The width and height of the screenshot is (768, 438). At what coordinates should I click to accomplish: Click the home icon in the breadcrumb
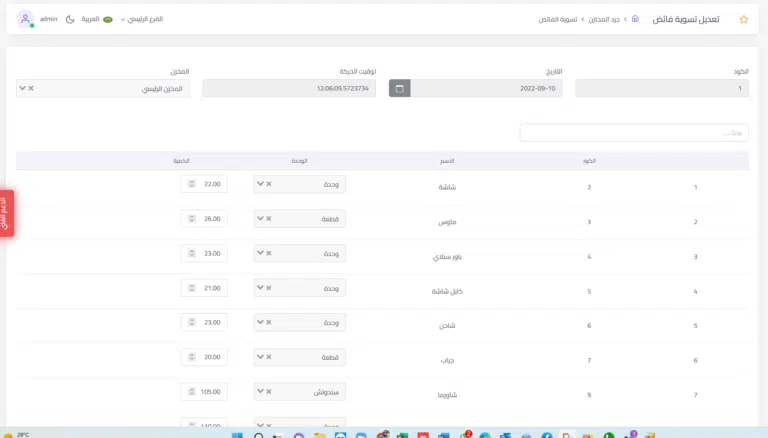635,19
